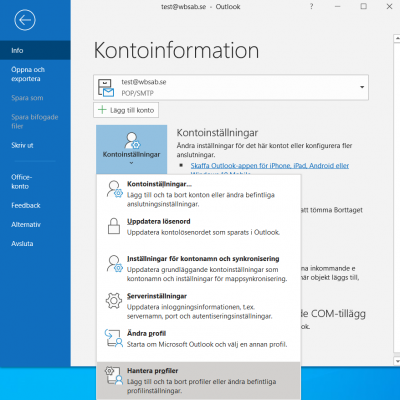
Task: Click the test@wbsab.se account mail icon
Action: [106, 87]
